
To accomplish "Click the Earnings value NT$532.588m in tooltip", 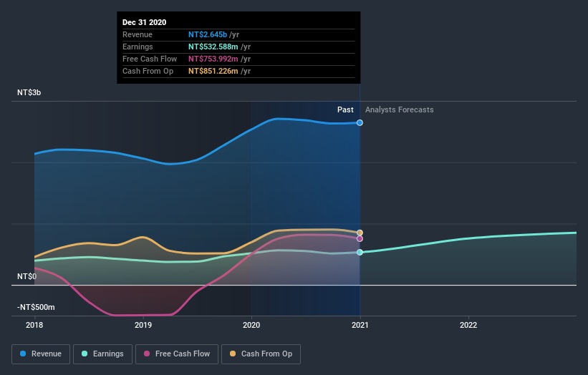I will (x=213, y=47).
